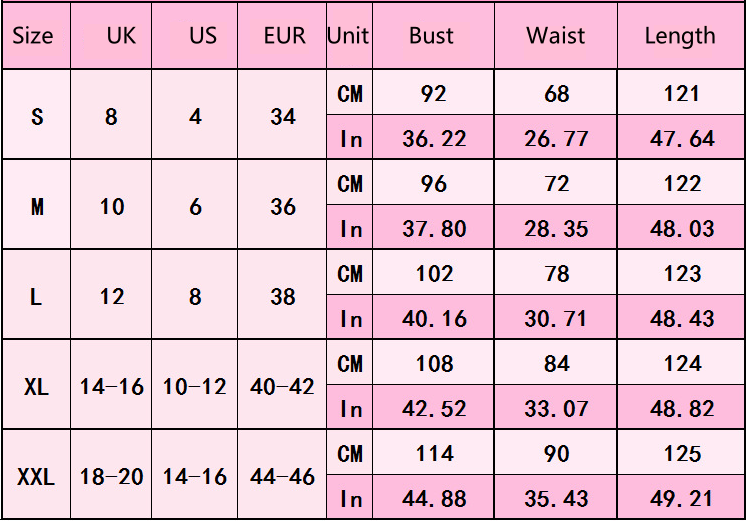Screen dimensions: 748x521
Task: Click the Length column header
Action: click(x=680, y=37)
